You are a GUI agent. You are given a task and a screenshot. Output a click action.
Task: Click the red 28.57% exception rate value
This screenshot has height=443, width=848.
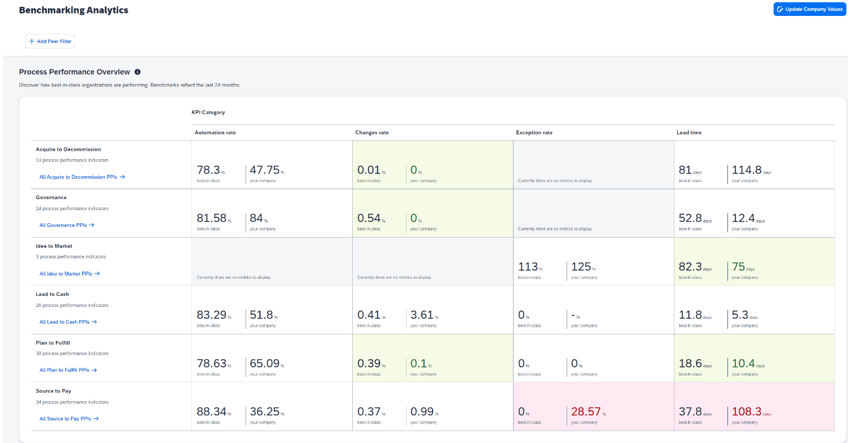[585, 412]
